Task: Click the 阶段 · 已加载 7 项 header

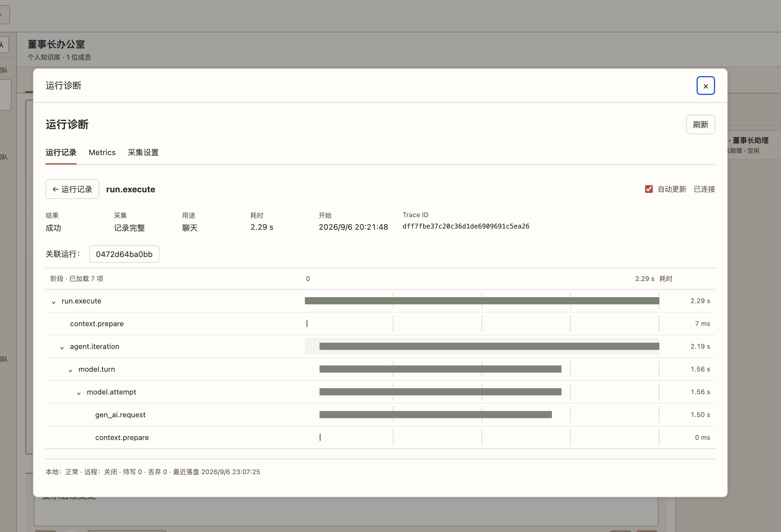Action: (x=77, y=279)
